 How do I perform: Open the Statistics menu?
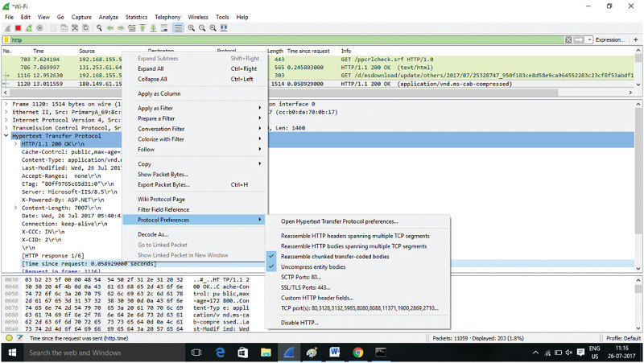(136, 16)
